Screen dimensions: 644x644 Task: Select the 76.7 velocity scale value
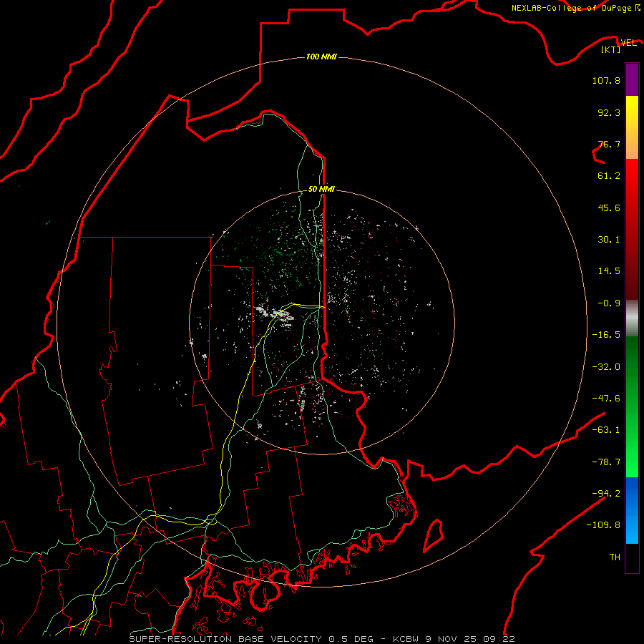609,144
